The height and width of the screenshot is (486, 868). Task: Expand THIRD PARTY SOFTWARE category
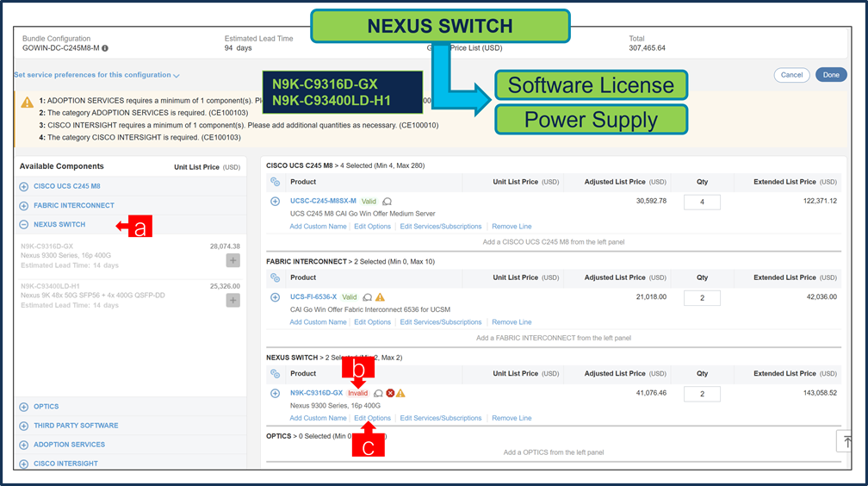(x=24, y=427)
